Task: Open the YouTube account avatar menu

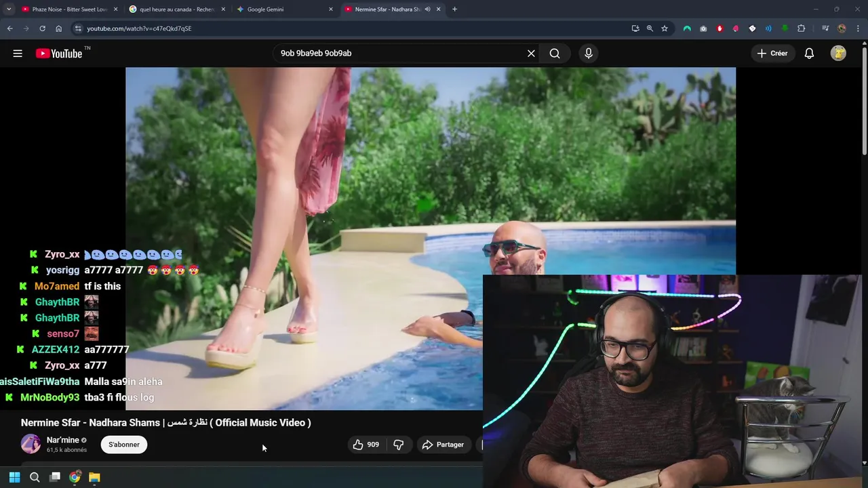Action: tap(838, 54)
